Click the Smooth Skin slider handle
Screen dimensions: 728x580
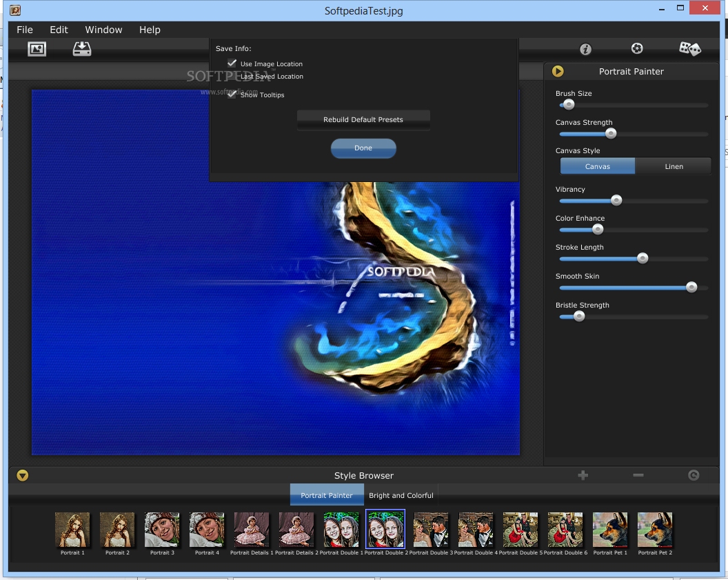click(x=691, y=288)
